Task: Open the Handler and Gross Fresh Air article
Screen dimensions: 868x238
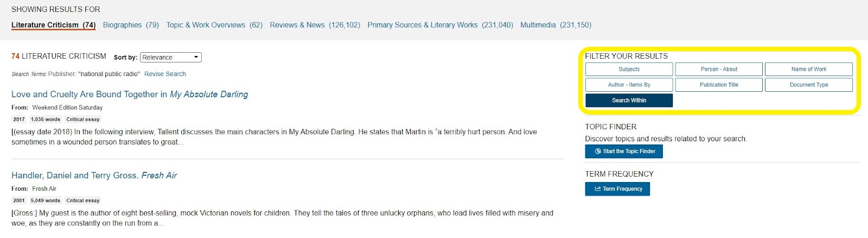Action: tap(94, 176)
